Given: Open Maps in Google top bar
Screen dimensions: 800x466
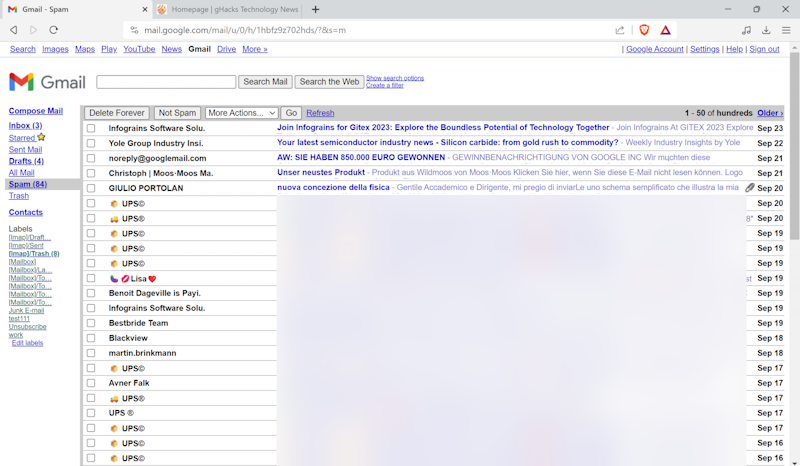Looking at the screenshot, I should [x=85, y=49].
